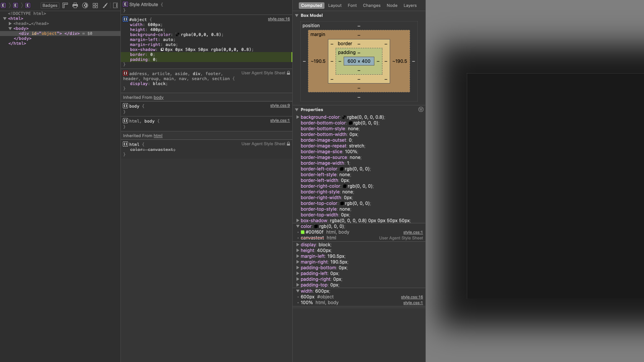
Task: Click the four-squares grid overlay icon
Action: point(95,5)
